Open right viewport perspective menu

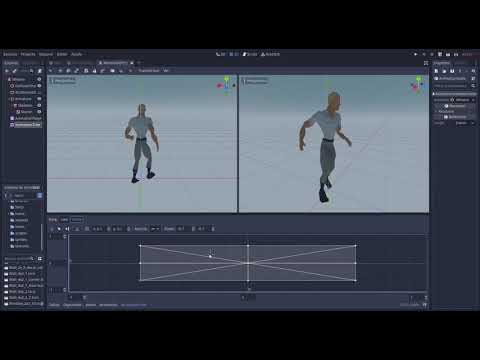coord(255,80)
